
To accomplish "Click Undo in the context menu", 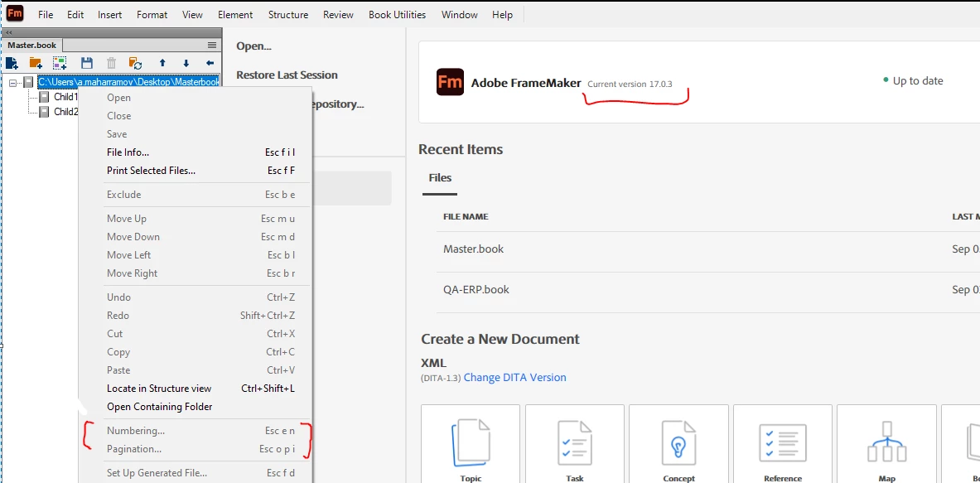I will click(195, 297).
